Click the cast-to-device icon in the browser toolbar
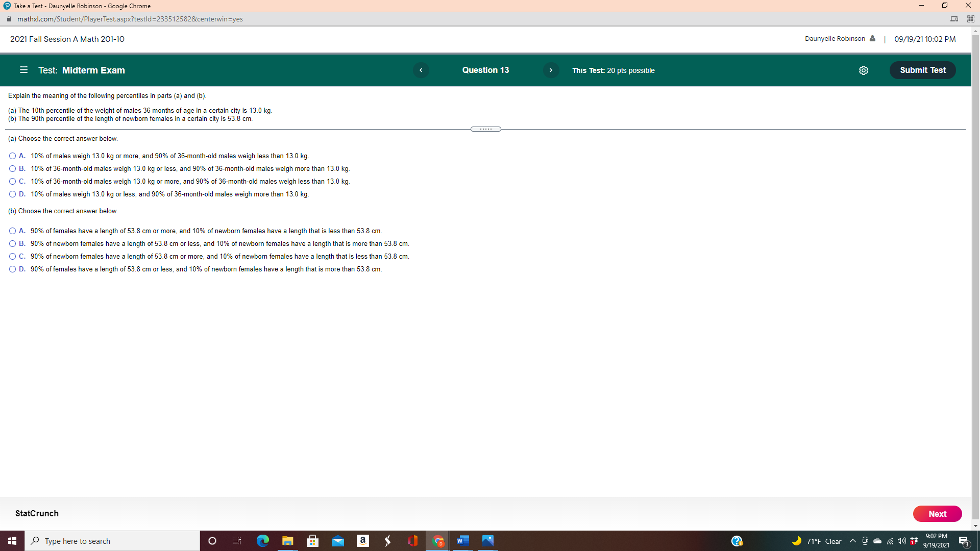 (x=954, y=19)
